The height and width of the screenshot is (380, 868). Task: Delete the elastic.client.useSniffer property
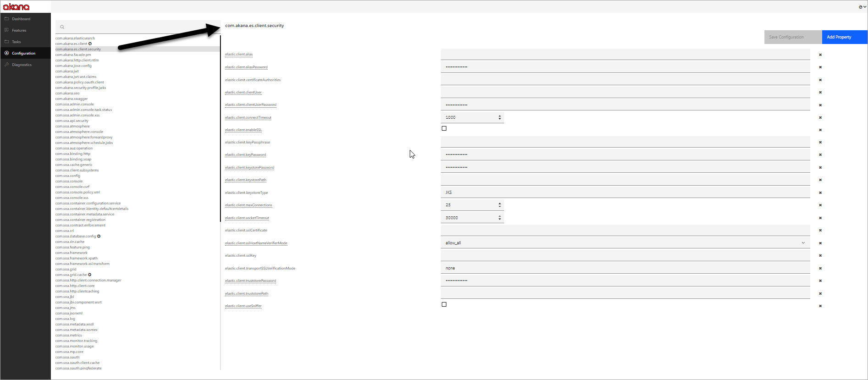tap(820, 306)
